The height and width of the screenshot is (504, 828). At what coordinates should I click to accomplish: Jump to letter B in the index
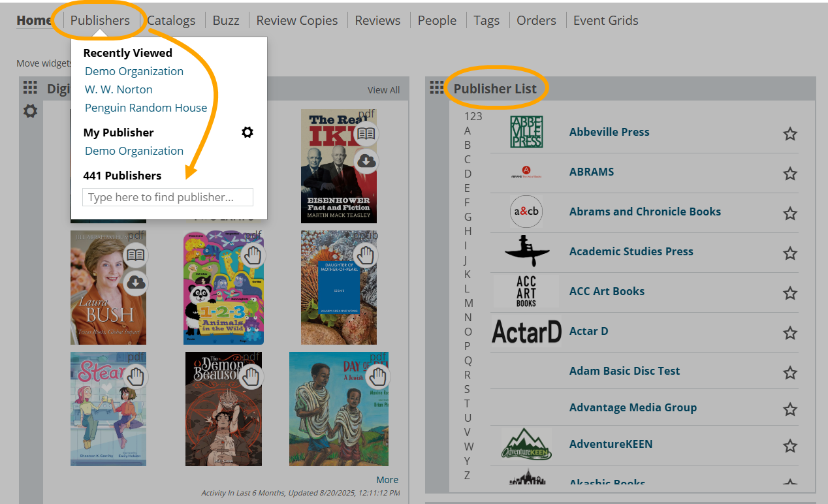[x=468, y=145]
